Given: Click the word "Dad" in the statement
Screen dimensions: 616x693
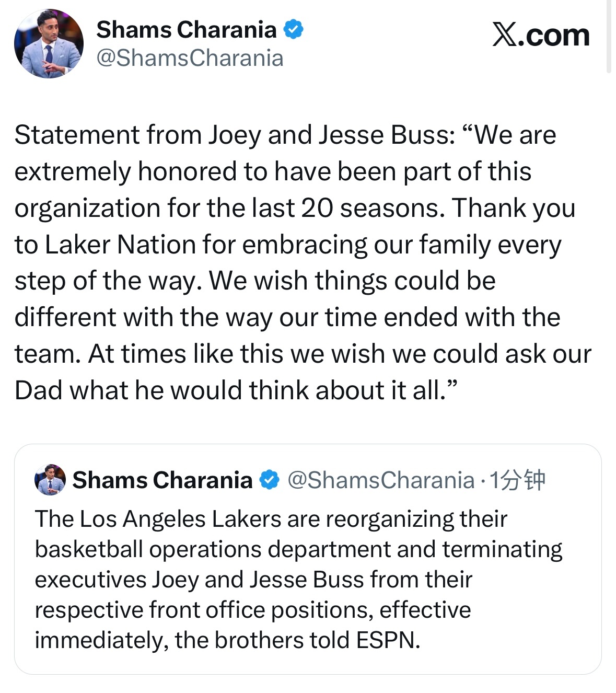Looking at the screenshot, I should [39, 390].
